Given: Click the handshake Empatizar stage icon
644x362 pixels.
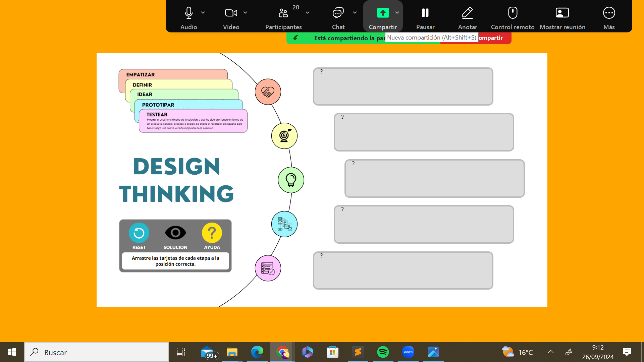Looking at the screenshot, I should 268,92.
